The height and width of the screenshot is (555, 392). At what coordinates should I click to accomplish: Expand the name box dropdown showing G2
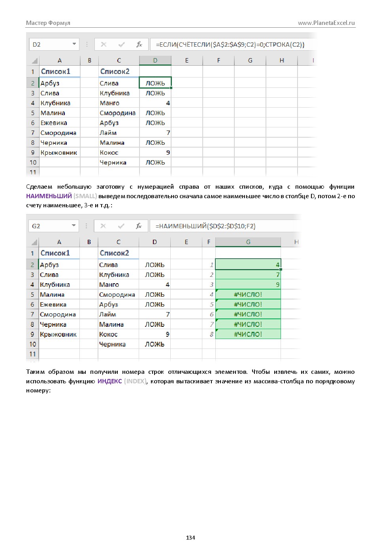pos(73,225)
